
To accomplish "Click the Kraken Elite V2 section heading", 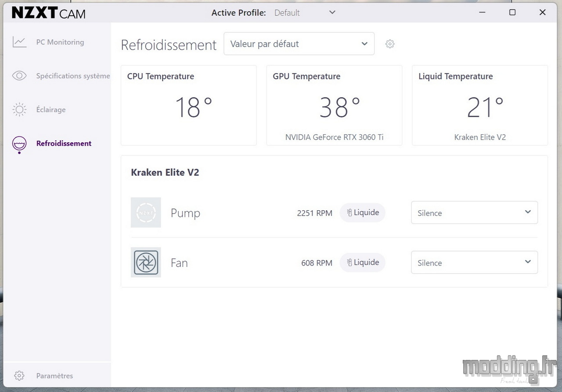I will 165,173.
